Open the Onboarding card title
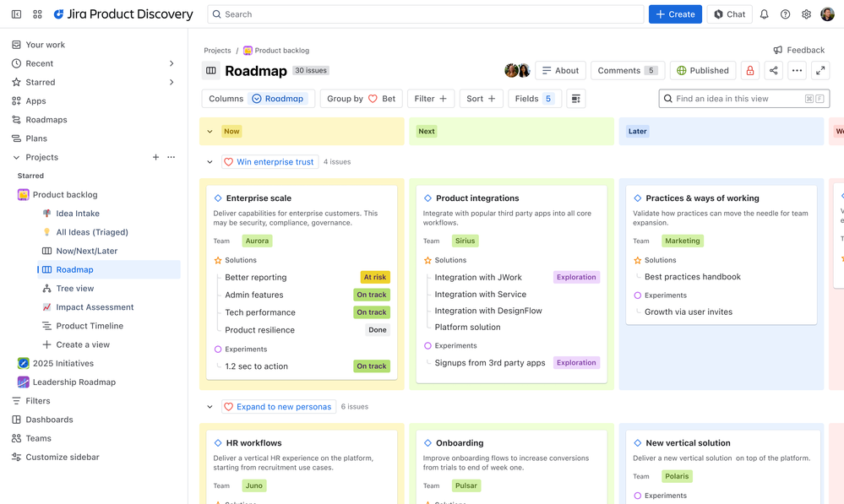Screen dimensions: 844x504 460,443
